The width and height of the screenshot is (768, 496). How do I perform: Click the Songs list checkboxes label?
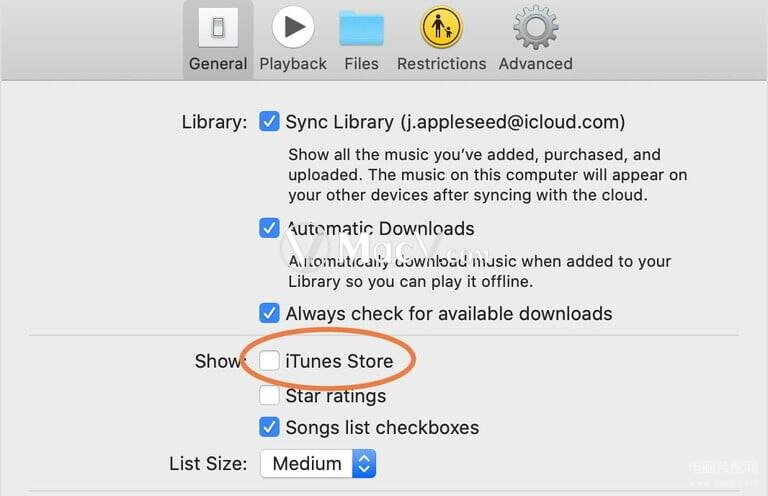[x=382, y=427]
